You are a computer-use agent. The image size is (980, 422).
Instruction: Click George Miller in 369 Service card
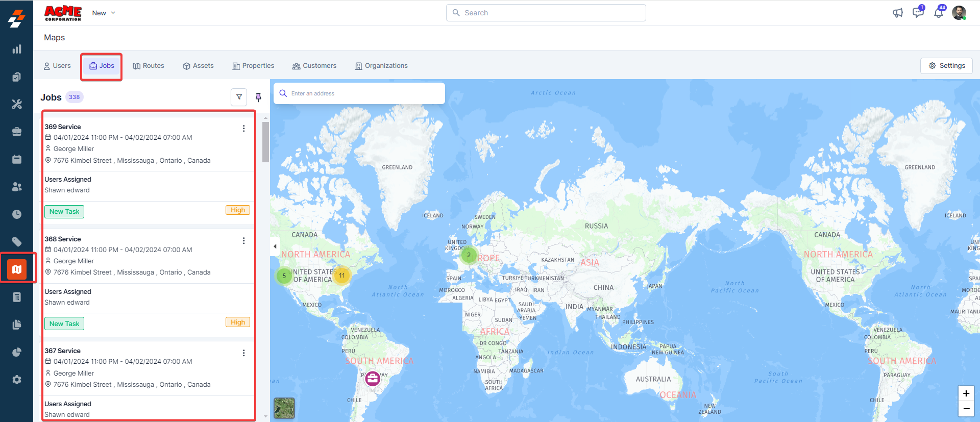(73, 149)
